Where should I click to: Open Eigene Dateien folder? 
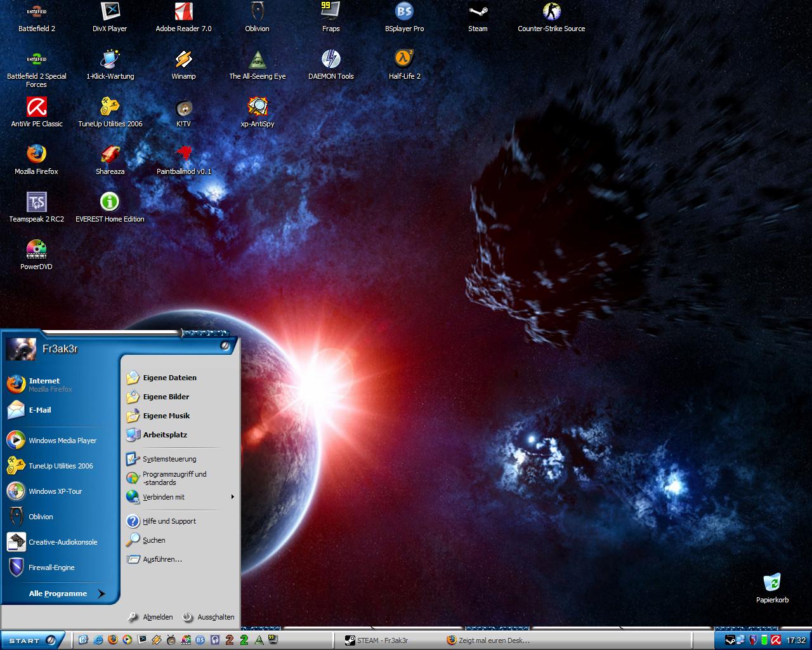pos(180,378)
